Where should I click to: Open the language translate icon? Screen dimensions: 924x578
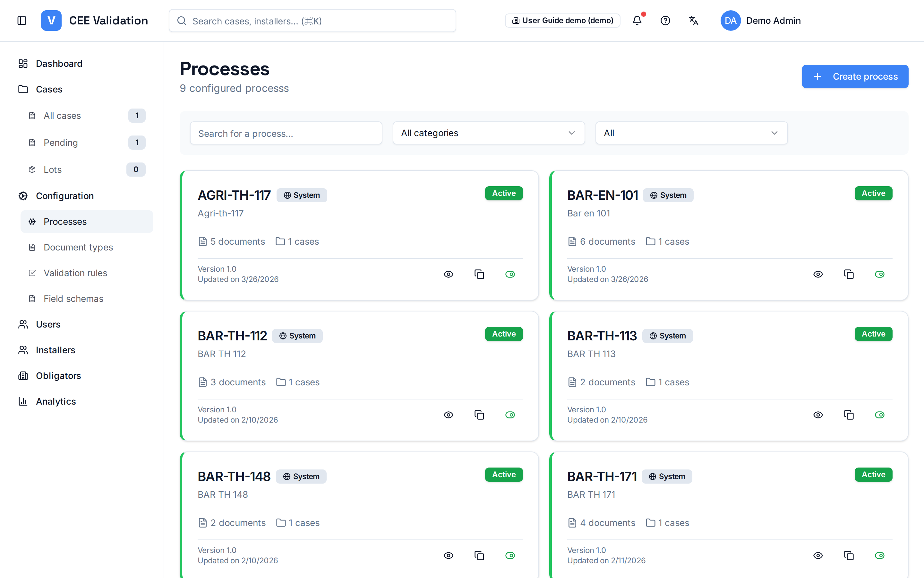(x=693, y=21)
